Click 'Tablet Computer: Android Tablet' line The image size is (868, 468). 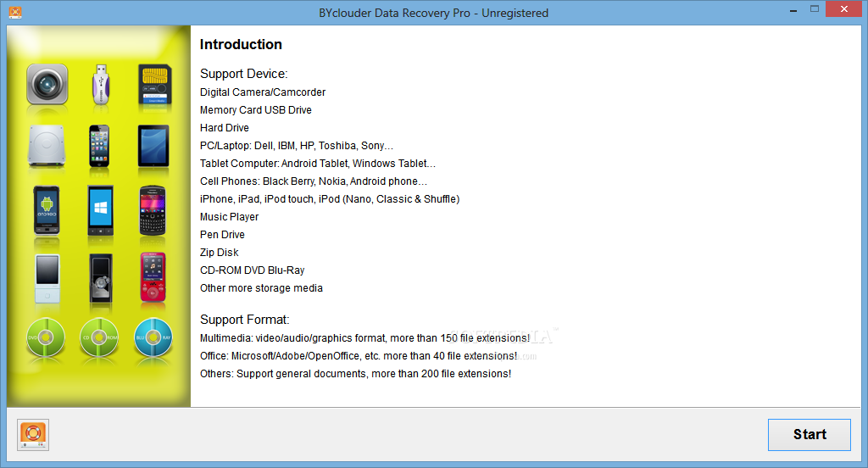tap(317, 164)
